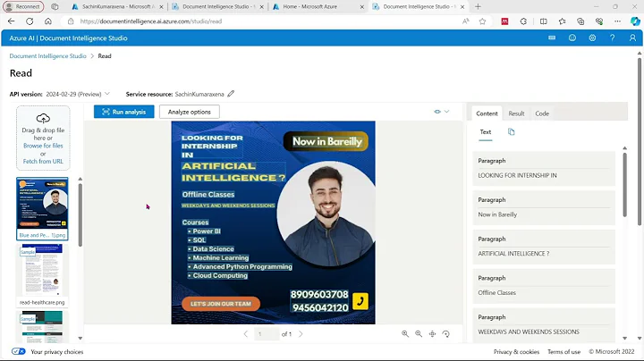Select the WEEKDAYS AND WEEKENDS SESSIONS paragraph
The image size is (644, 361).
pyautogui.click(x=544, y=325)
